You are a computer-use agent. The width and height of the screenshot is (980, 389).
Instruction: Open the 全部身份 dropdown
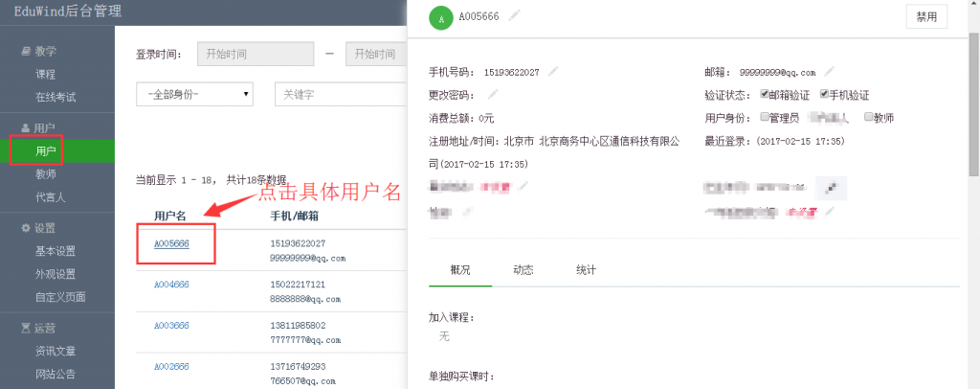194,95
